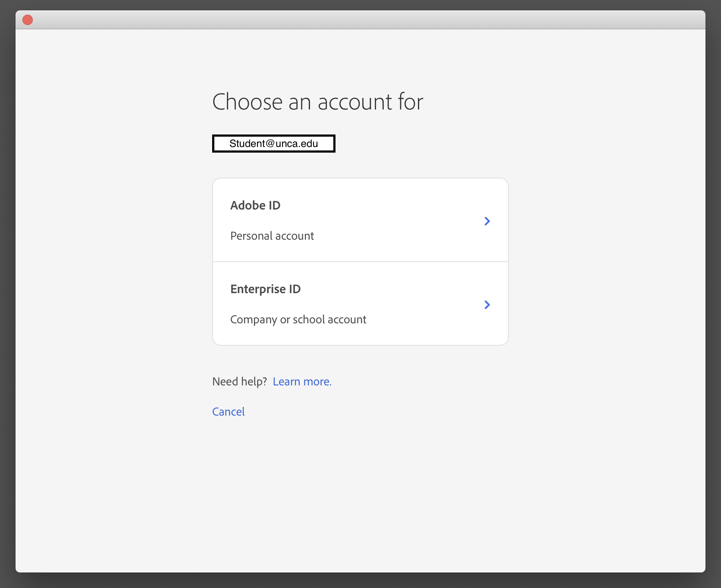Click "Company or school account" description text
Viewport: 721px width, 588px height.
coord(298,319)
